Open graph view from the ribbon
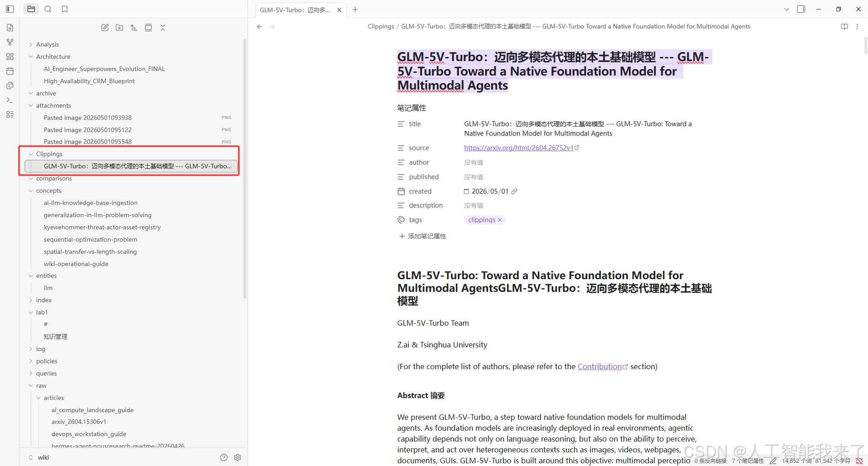The image size is (868, 466). tap(10, 42)
